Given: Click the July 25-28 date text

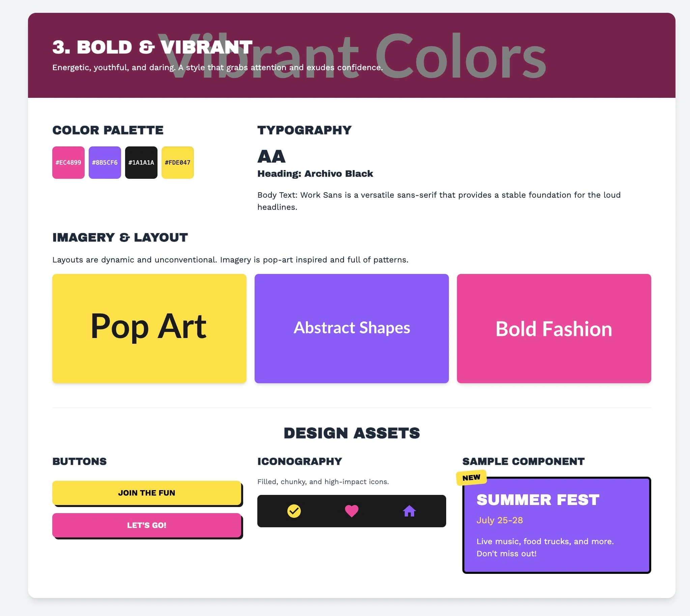Looking at the screenshot, I should [499, 520].
